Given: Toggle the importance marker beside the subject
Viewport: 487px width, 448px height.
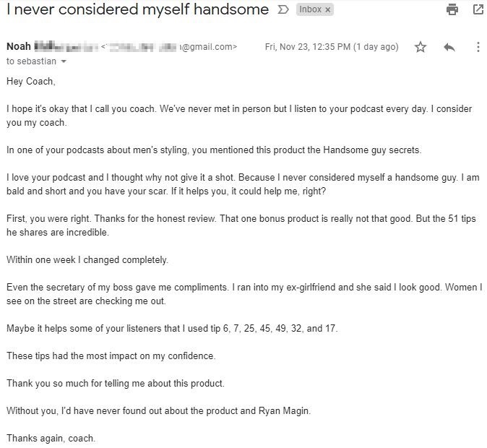Looking at the screenshot, I should point(283,9).
